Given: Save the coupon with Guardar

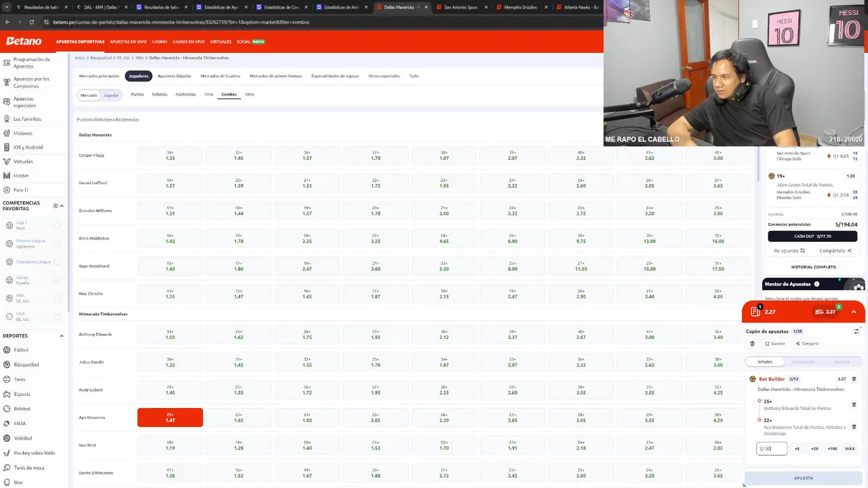Looking at the screenshot, I should [x=775, y=344].
